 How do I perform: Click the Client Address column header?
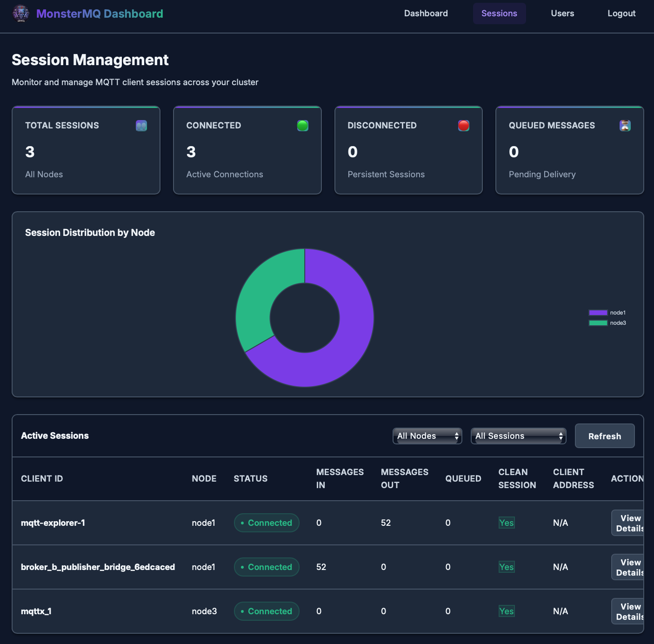(x=574, y=479)
